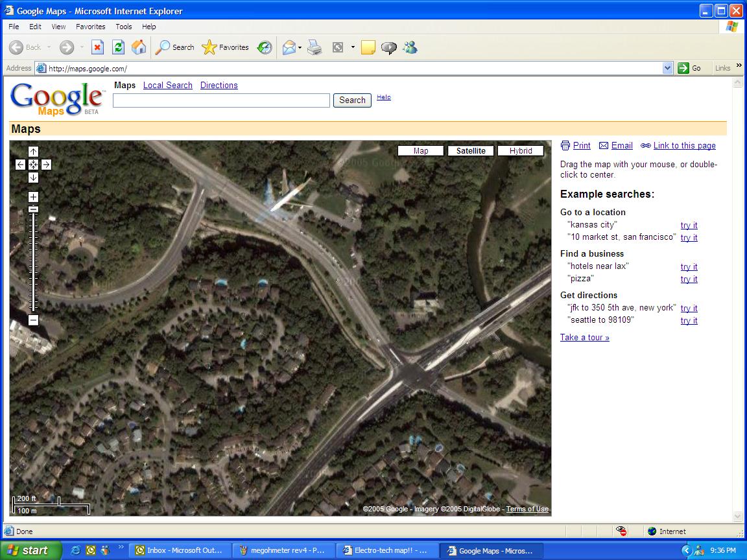Click the Mail envelope toolbar icon
Image resolution: width=747 pixels, height=560 pixels.
(289, 47)
